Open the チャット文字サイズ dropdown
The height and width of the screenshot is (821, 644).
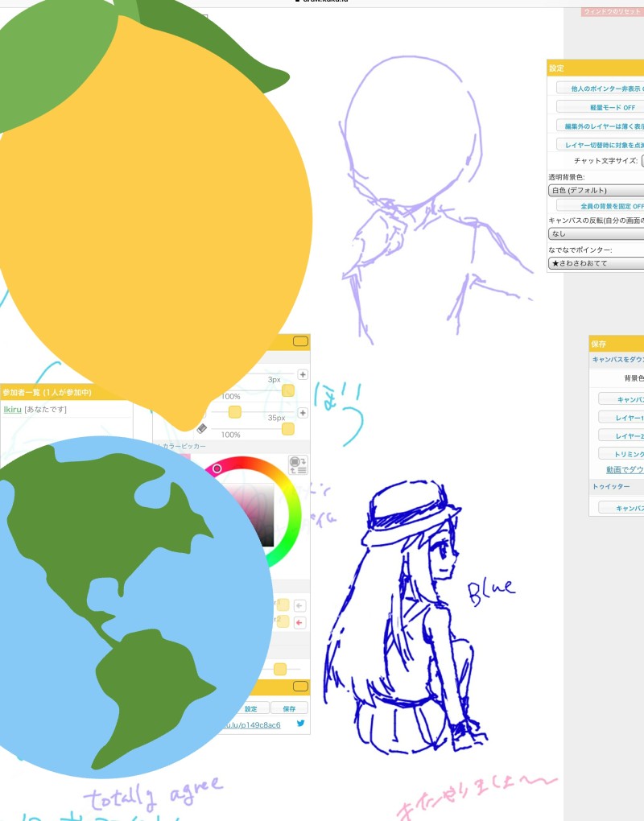point(642,161)
